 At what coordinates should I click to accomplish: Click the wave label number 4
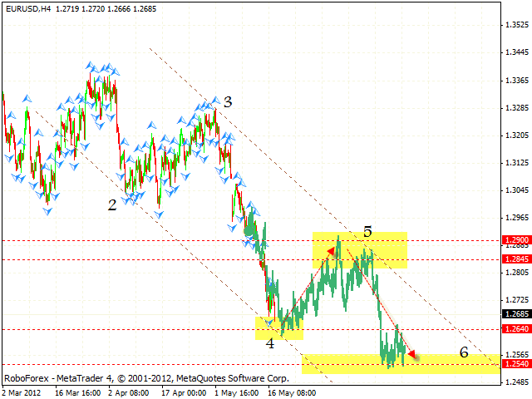pos(269,343)
